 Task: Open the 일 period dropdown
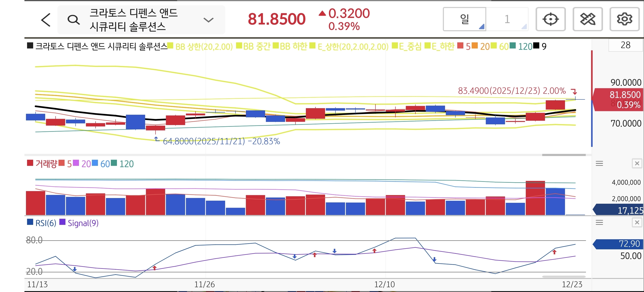tap(464, 19)
